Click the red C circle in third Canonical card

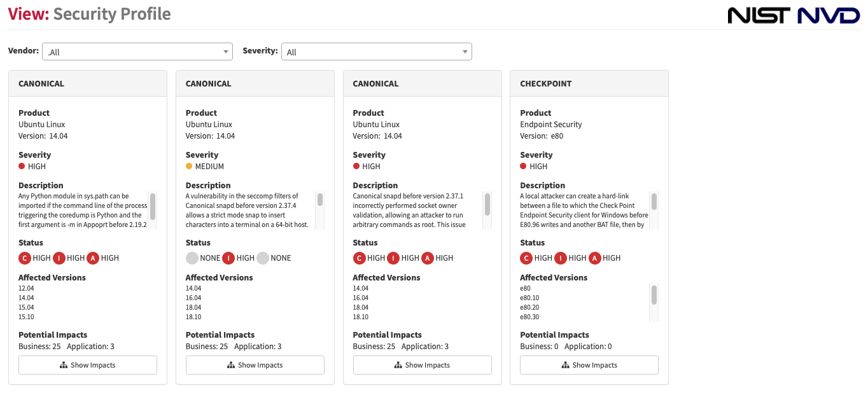pyautogui.click(x=359, y=258)
